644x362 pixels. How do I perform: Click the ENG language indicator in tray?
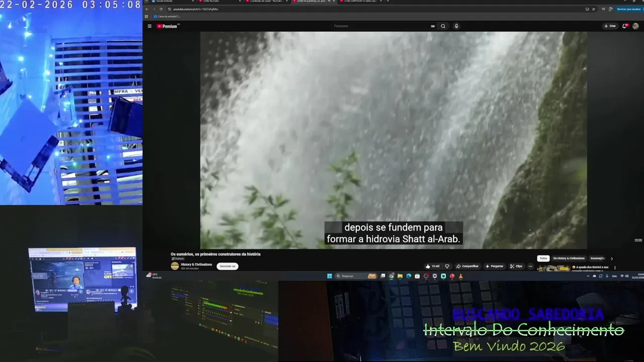[x=614, y=276]
